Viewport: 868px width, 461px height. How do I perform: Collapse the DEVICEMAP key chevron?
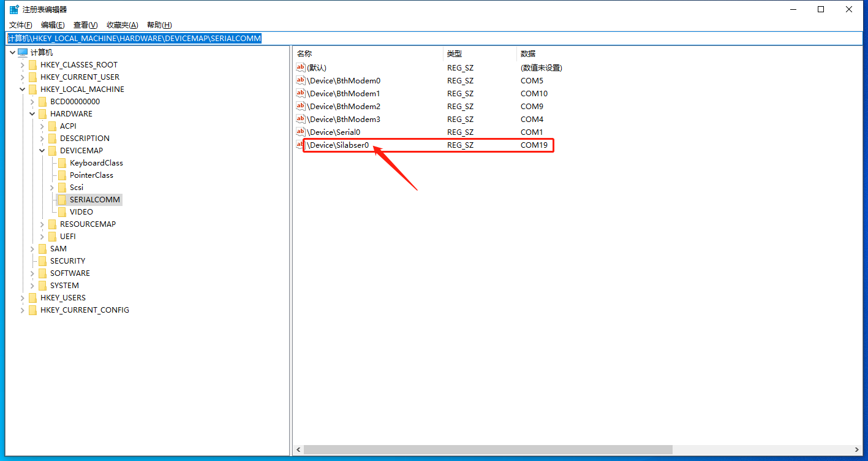pos(42,151)
